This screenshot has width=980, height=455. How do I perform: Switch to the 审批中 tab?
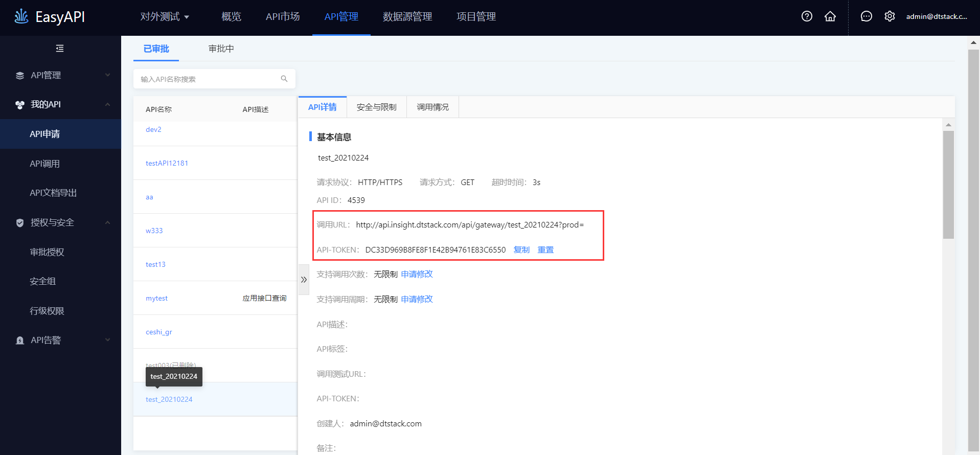coord(221,49)
